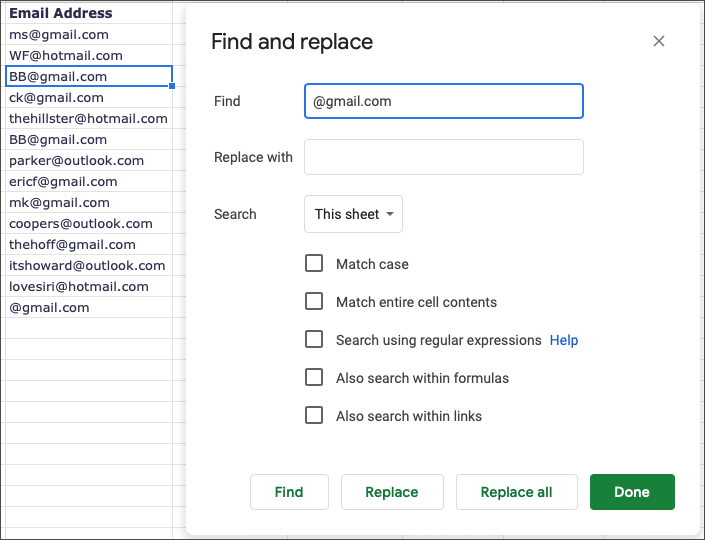Image resolution: width=705 pixels, height=540 pixels.
Task: Select the Email Address header cell
Action: 61,13
